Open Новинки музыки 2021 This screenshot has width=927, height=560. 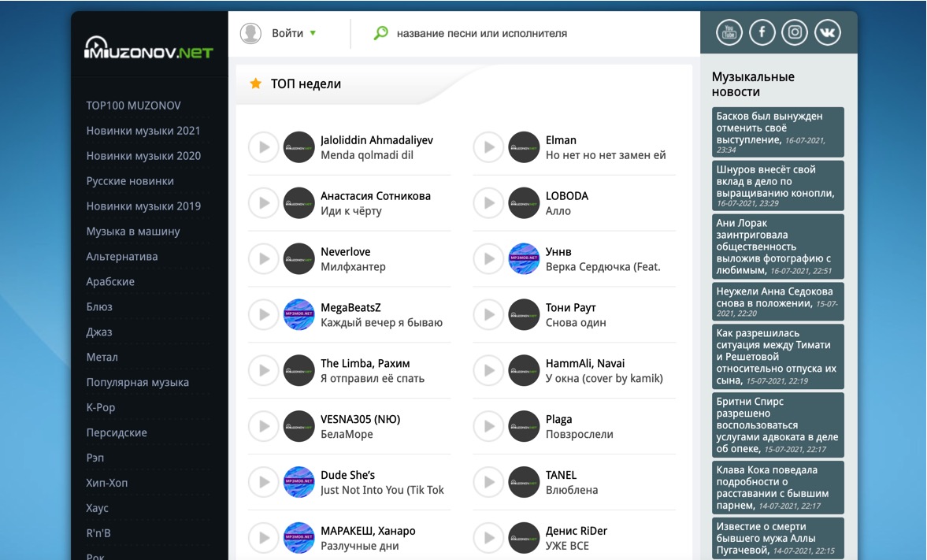pos(143,131)
